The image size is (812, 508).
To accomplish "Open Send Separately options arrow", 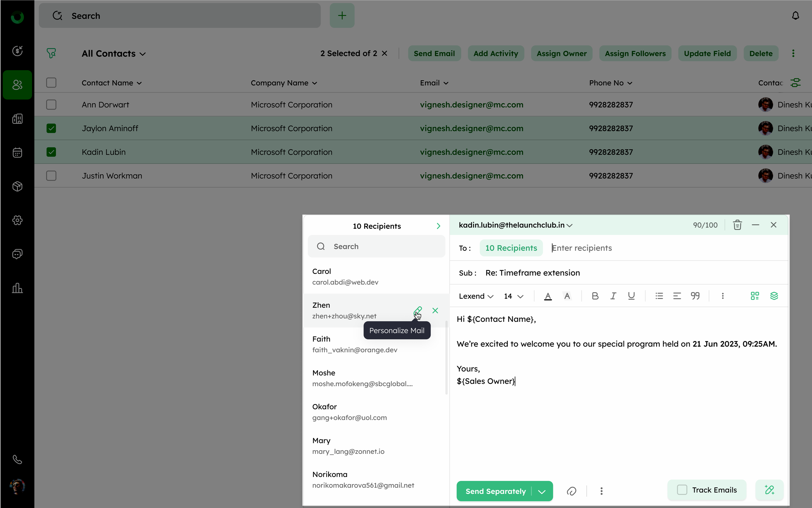I will click(542, 492).
